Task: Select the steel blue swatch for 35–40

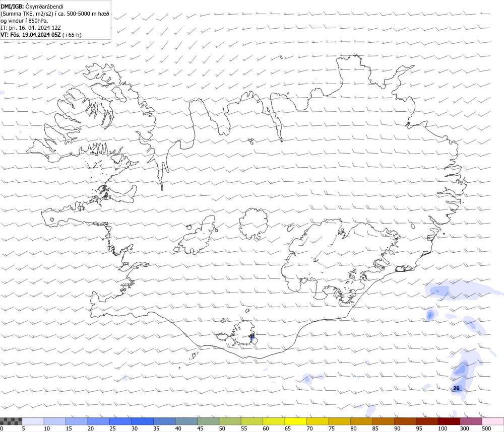Action: tap(164, 421)
